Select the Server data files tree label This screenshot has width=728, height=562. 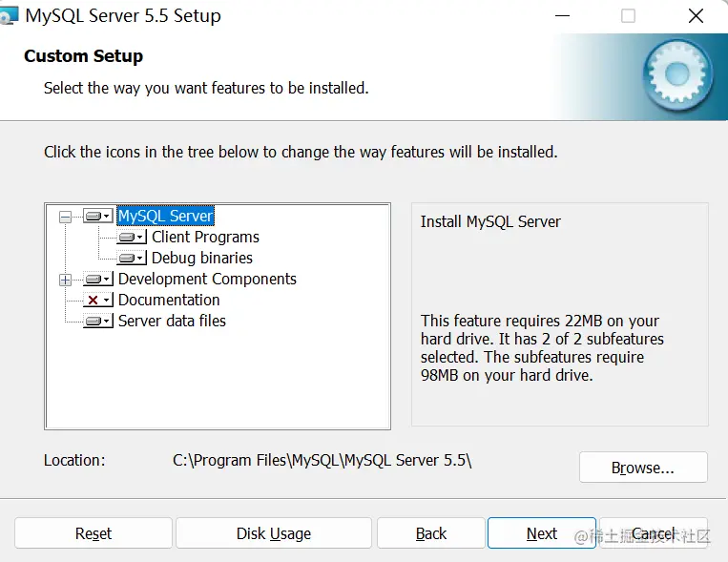point(172,321)
